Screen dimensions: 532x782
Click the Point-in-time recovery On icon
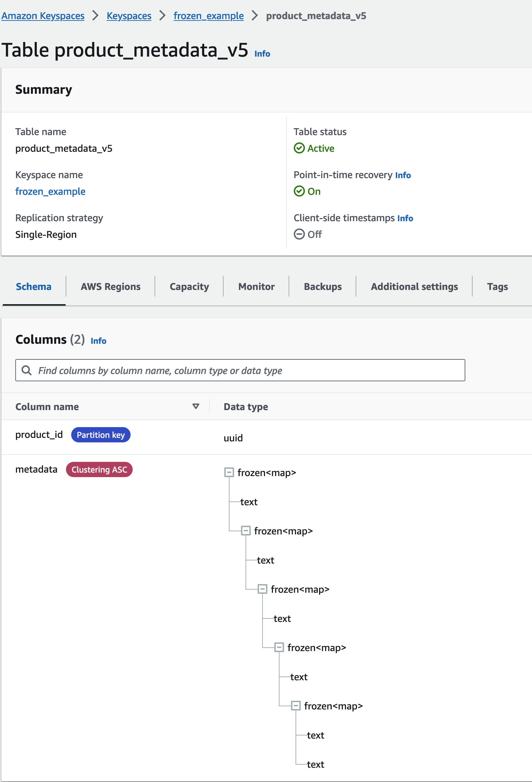coord(299,191)
